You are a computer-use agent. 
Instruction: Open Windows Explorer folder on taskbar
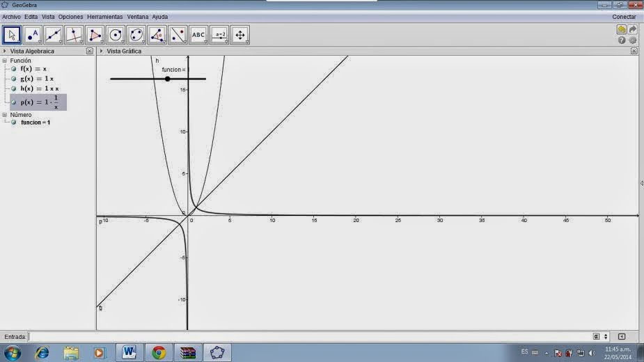(x=70, y=352)
